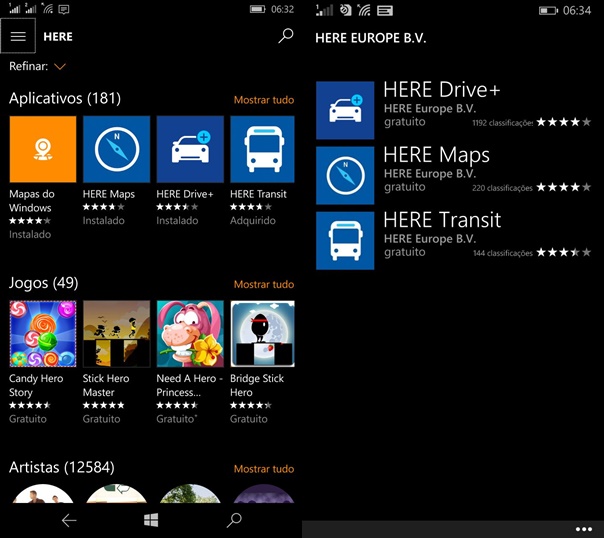Click the 'Bridge Stick Hero' game name
This screenshot has width=604, height=538.
click(257, 385)
